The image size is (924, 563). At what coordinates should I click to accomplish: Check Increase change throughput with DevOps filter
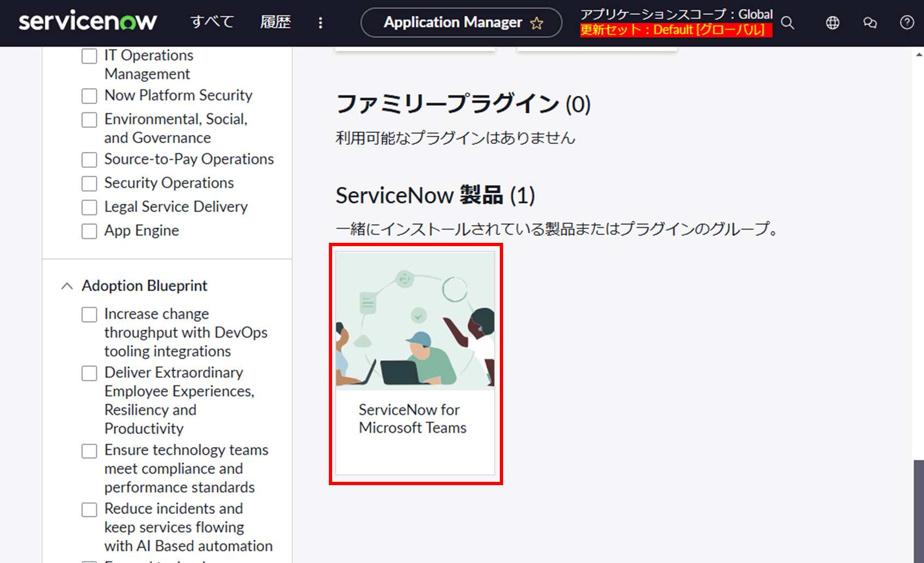(x=89, y=315)
